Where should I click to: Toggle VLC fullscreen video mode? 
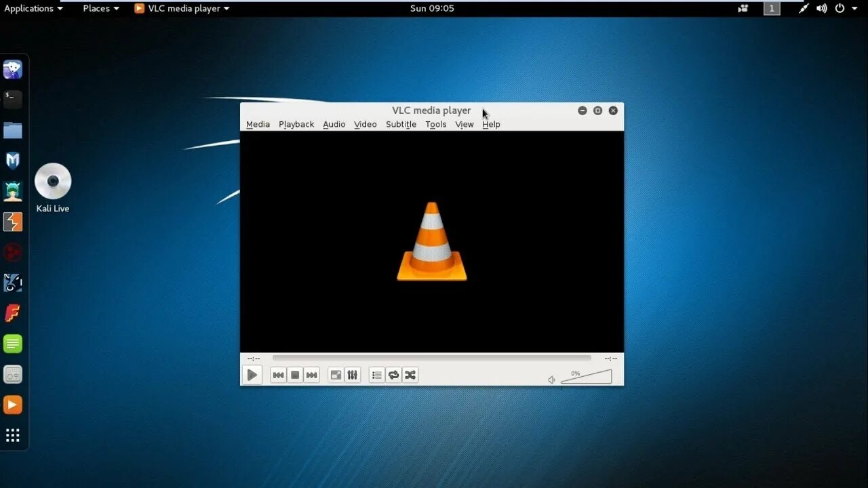336,375
